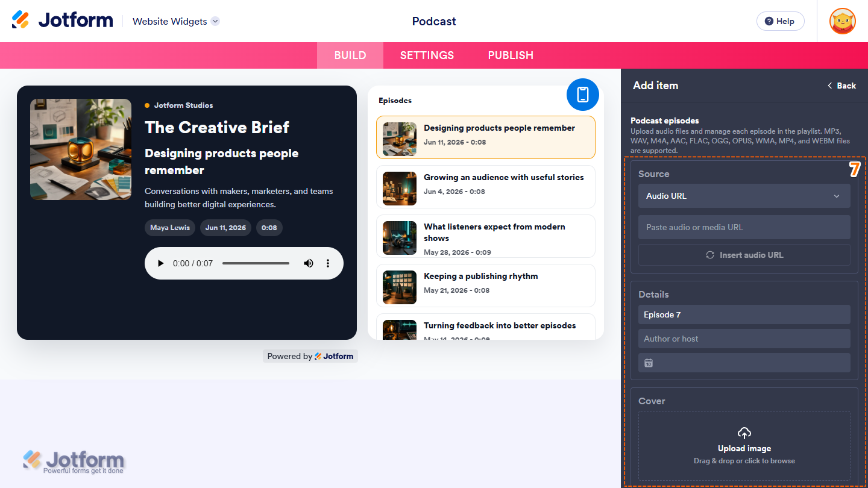Screen dimensions: 868x488
Task: Toggle mobile preview with phone icon
Action: coord(583,95)
